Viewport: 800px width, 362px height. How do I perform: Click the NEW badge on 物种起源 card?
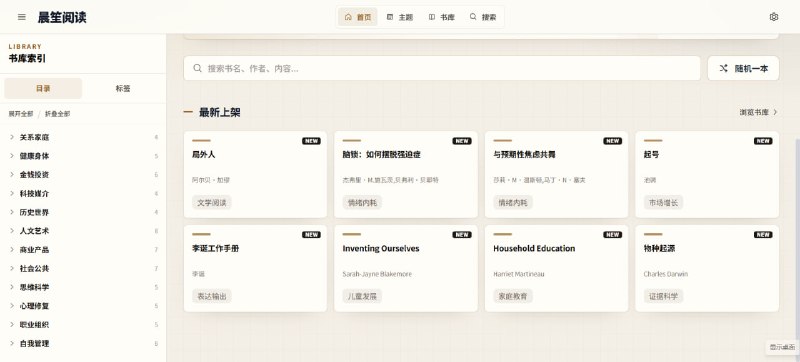[x=763, y=235]
